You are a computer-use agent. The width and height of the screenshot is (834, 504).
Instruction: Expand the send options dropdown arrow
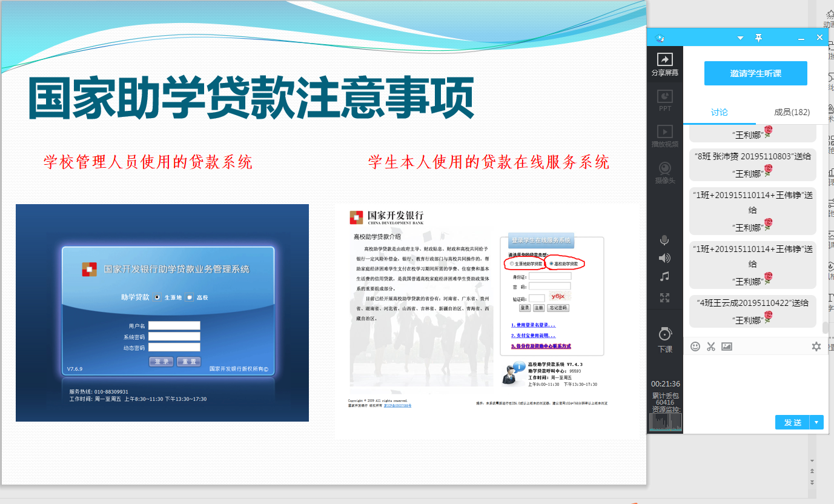pos(816,422)
